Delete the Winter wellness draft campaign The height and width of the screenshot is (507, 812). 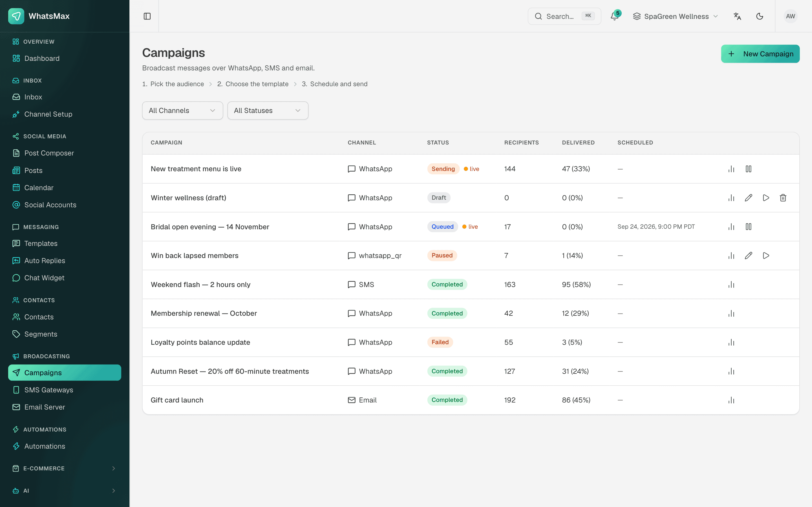783,198
